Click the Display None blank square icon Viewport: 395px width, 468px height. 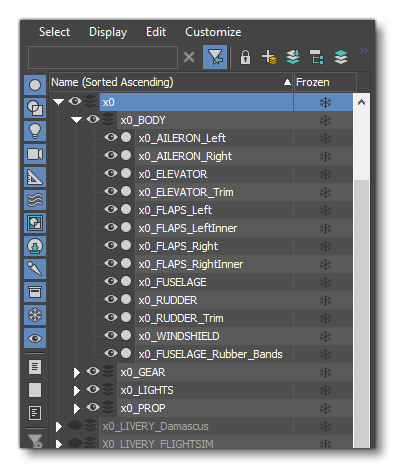pos(35,390)
